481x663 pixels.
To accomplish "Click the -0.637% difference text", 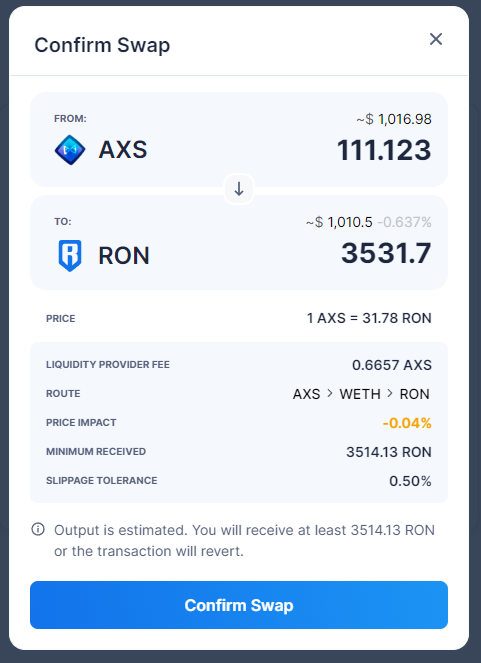I will [404, 222].
